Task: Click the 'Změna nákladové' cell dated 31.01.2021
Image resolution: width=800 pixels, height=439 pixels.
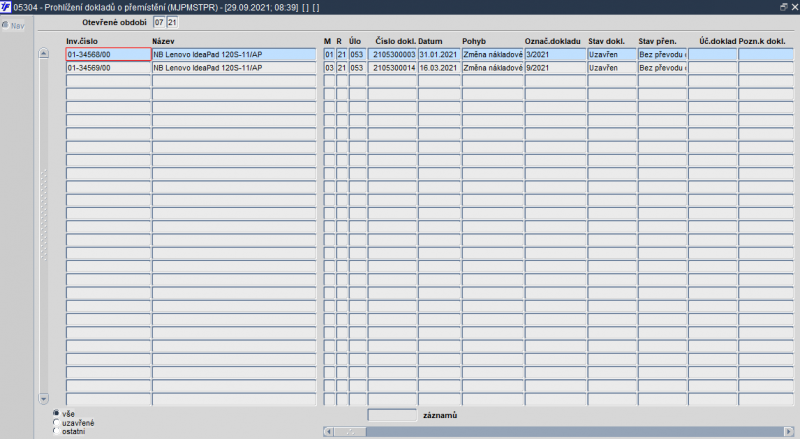Action: coord(493,55)
